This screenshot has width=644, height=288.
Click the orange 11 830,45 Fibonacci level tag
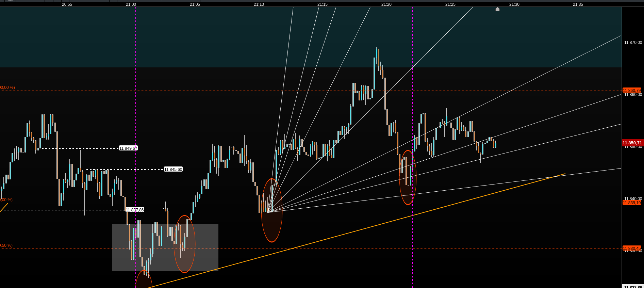point(632,248)
